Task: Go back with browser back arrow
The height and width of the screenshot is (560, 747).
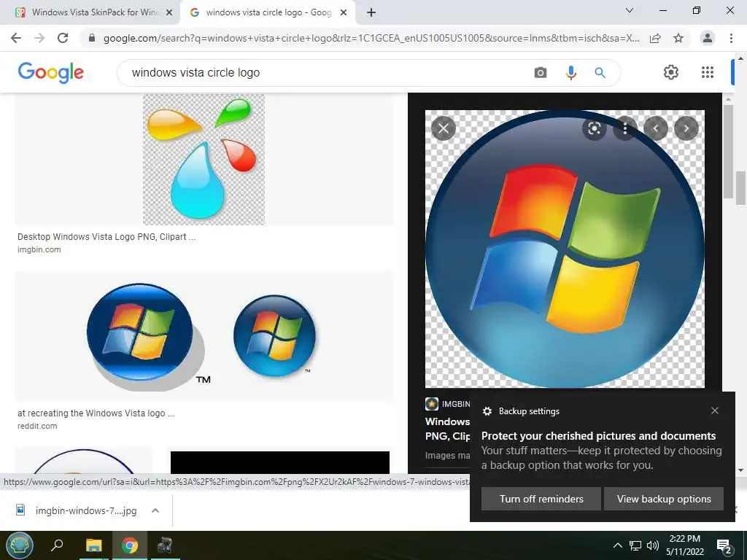Action: pyautogui.click(x=16, y=38)
